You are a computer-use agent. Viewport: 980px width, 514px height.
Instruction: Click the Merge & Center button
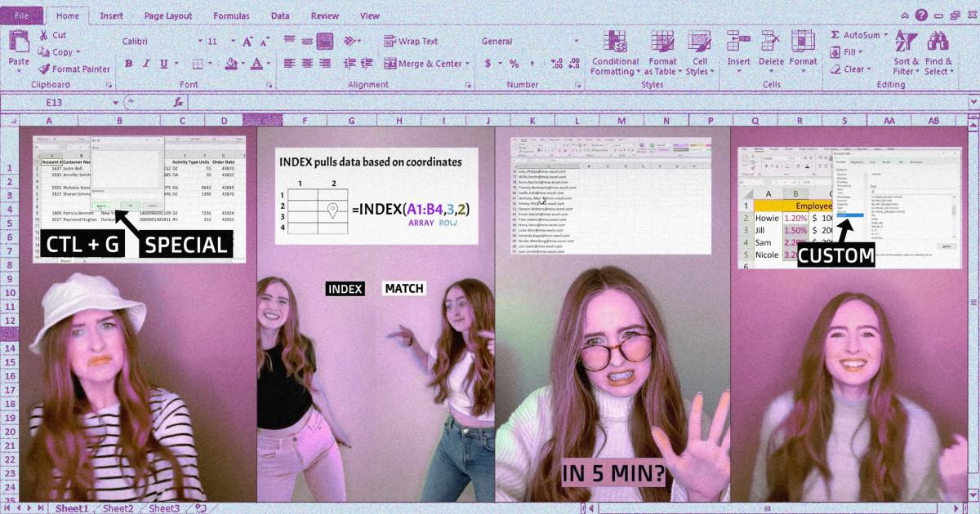coord(427,64)
